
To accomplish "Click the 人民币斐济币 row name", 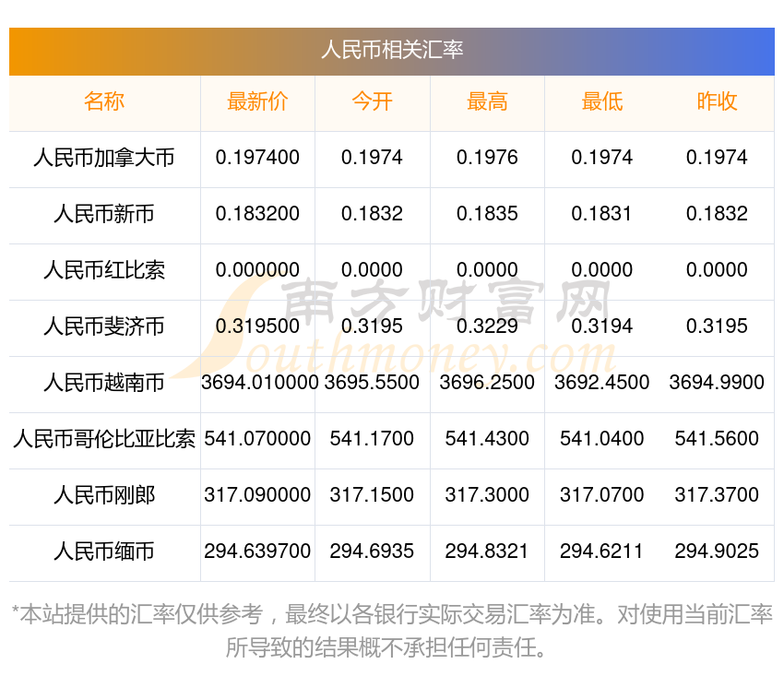I will [x=104, y=326].
